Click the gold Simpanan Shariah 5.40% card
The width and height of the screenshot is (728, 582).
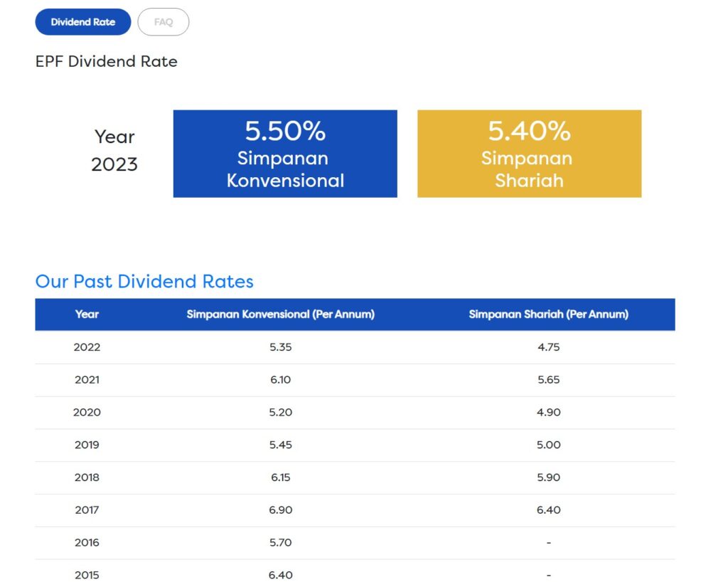tap(528, 153)
